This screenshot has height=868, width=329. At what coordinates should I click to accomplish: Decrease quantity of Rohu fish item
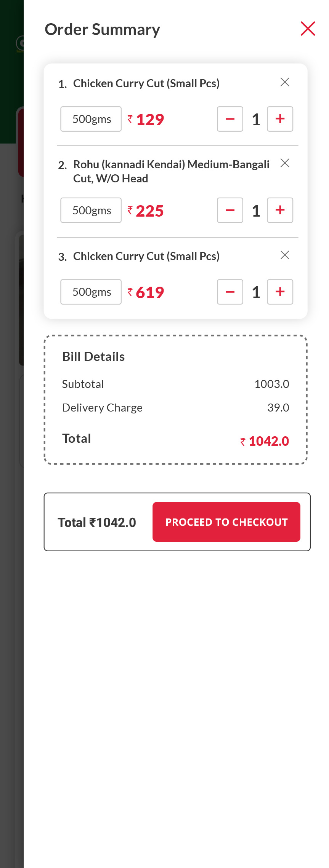click(230, 210)
